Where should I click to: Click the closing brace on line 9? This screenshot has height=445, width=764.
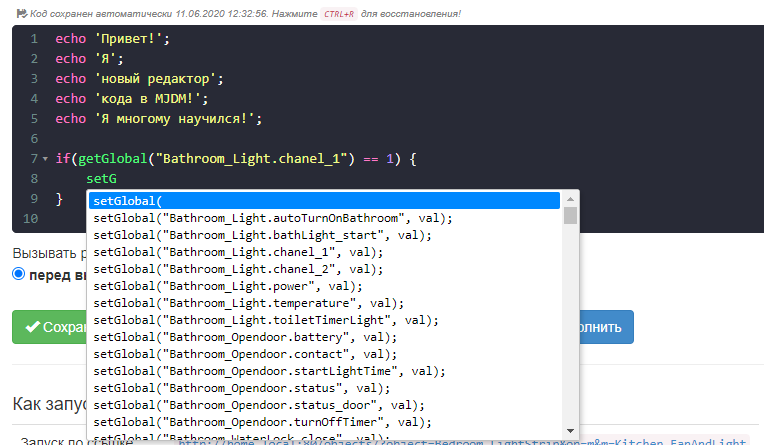59,199
